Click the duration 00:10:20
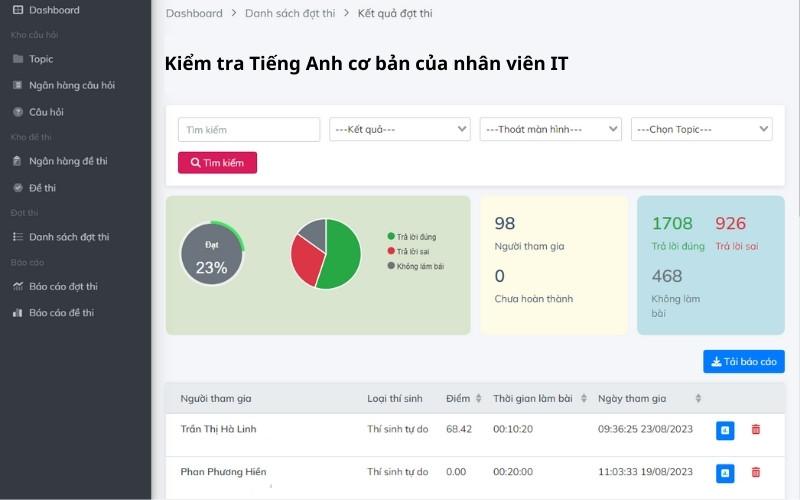Viewport: 800px width, 500px height. pyautogui.click(x=513, y=429)
